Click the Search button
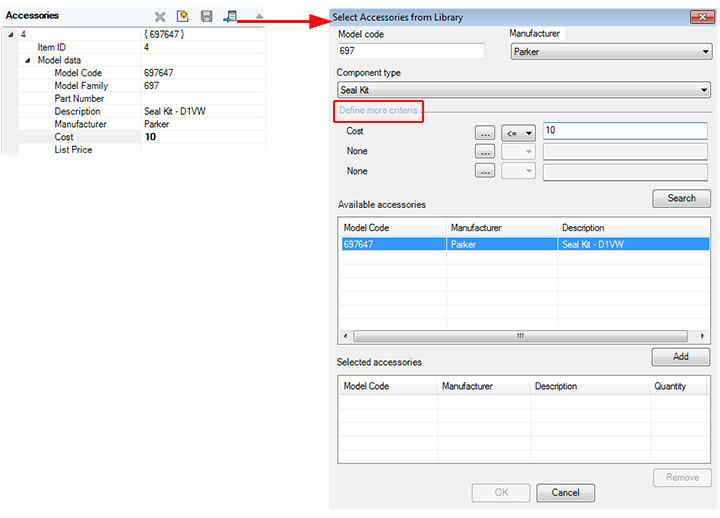This screenshot has width=720, height=518. pyautogui.click(x=681, y=198)
